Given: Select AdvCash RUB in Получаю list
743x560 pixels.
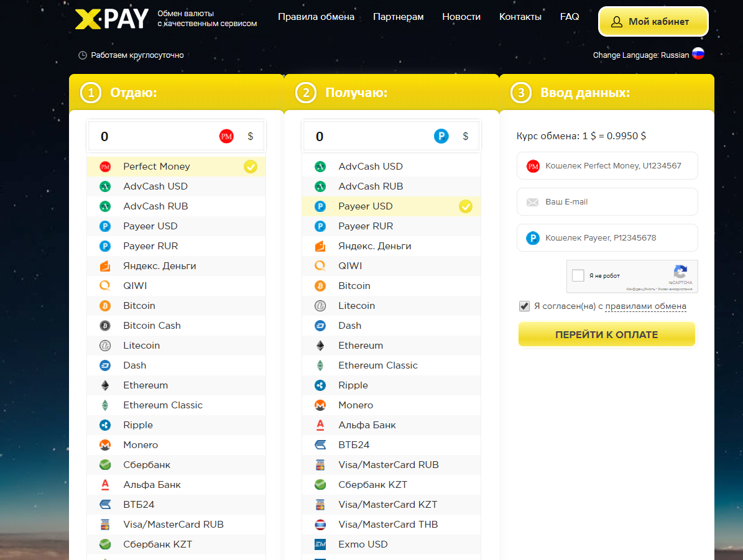Looking at the screenshot, I should point(392,186).
